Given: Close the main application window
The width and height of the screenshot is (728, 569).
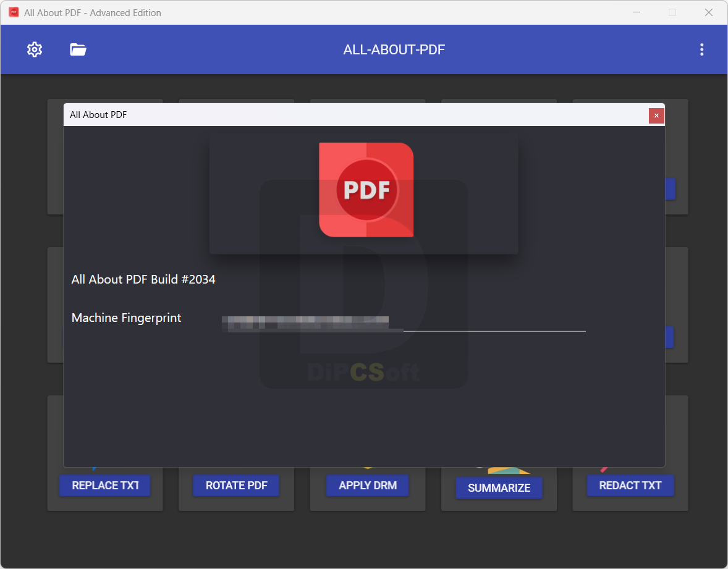Looking at the screenshot, I should 708,12.
